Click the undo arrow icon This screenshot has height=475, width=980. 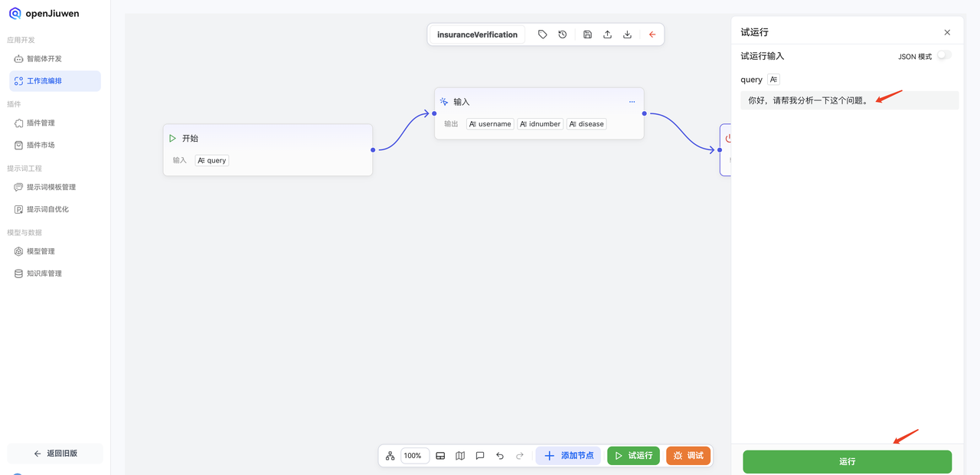(500, 456)
